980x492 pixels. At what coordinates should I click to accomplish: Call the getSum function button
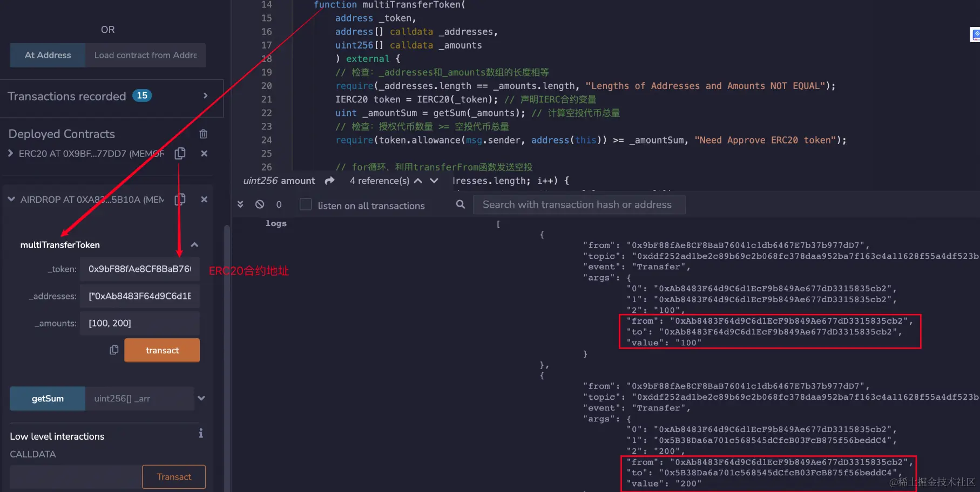[48, 399]
